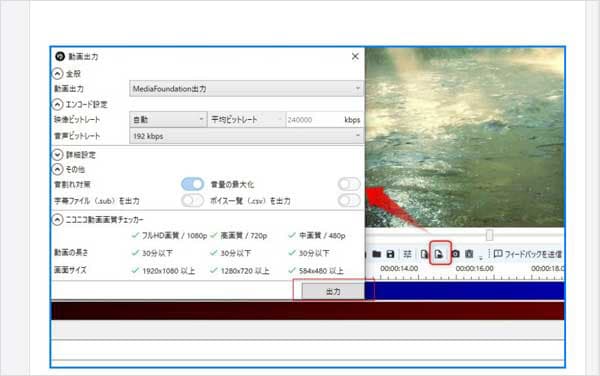Enable 字幕ファイル (.sub) を出力 toggle
The image size is (600, 376).
(192, 200)
